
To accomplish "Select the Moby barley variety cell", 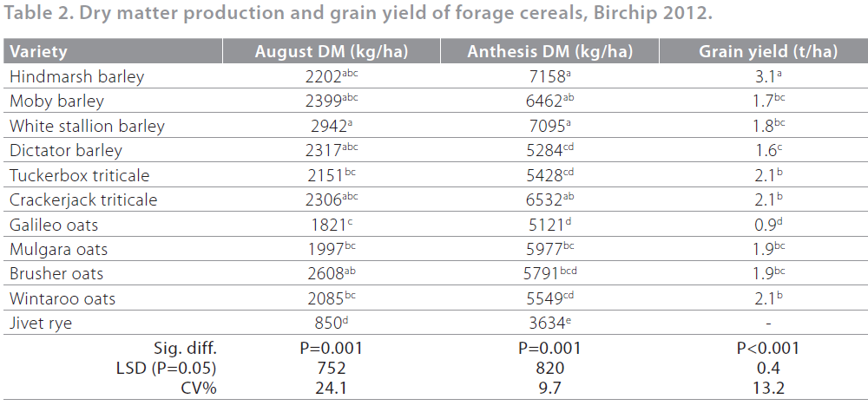I will click(x=56, y=101).
